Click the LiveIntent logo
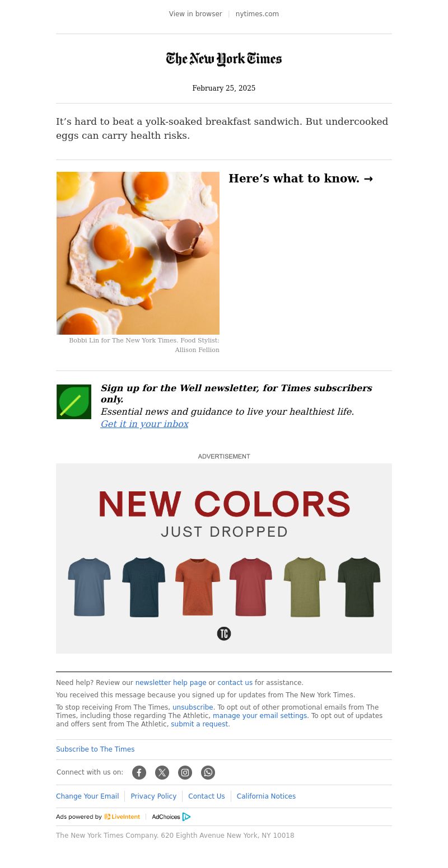 coord(122,817)
